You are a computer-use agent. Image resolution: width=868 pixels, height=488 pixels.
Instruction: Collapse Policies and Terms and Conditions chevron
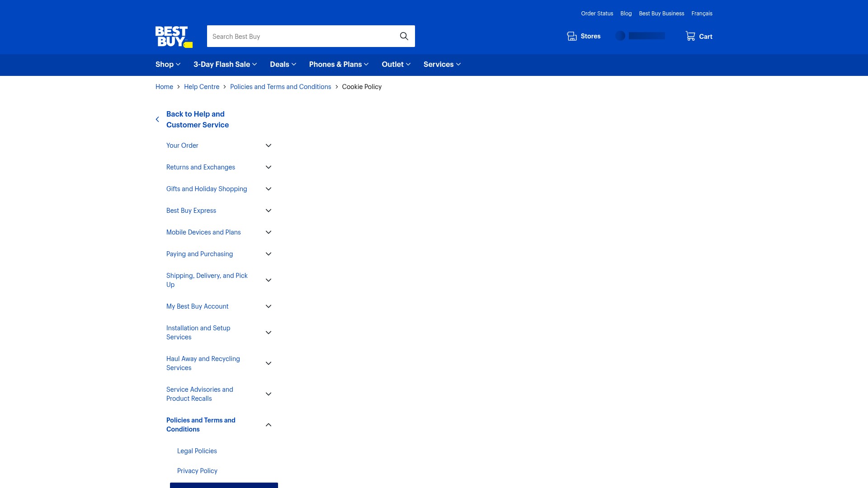(x=269, y=425)
